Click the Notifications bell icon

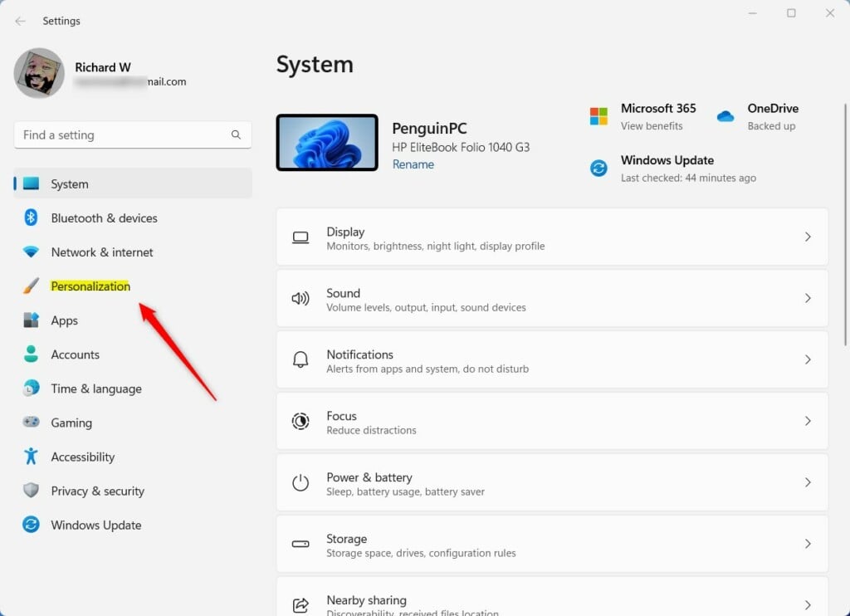click(x=300, y=359)
